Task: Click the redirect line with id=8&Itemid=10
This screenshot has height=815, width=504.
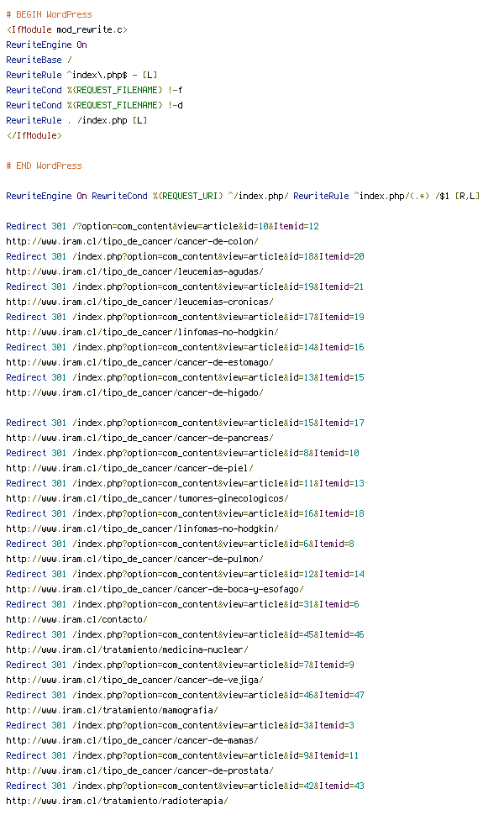Action: click(x=183, y=453)
